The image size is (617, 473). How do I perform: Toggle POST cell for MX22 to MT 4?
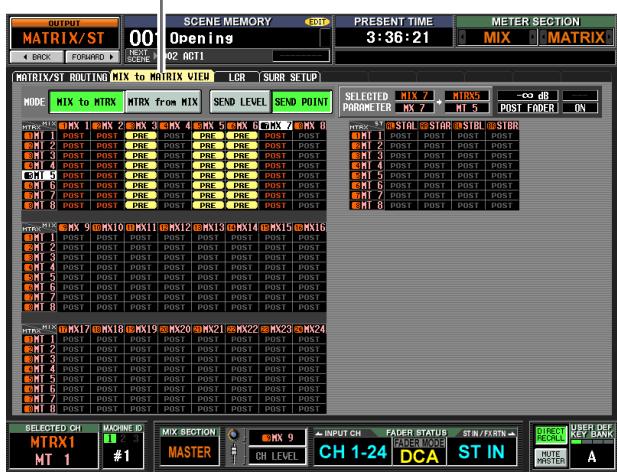242,369
